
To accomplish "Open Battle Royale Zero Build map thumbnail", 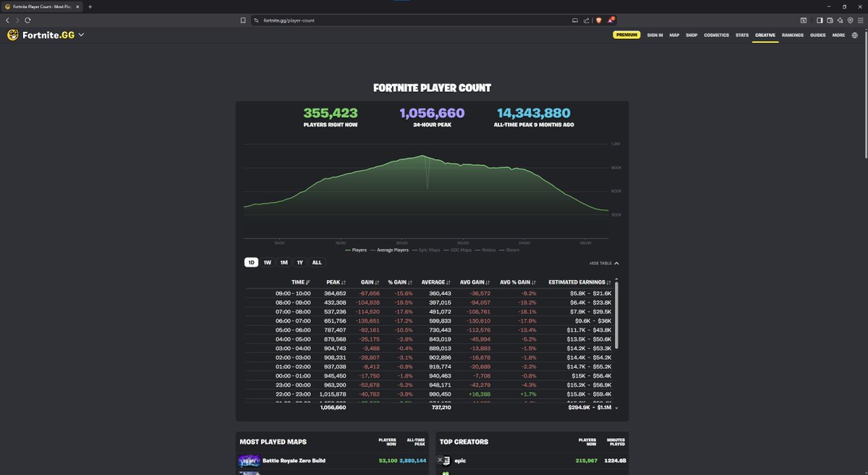I will [248, 461].
